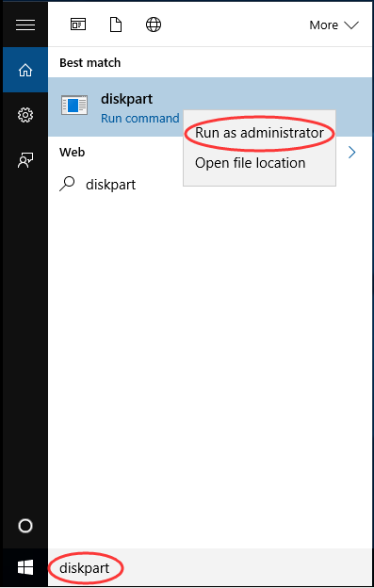Choose Open file location from context menu
The image size is (374, 588).
tap(250, 163)
